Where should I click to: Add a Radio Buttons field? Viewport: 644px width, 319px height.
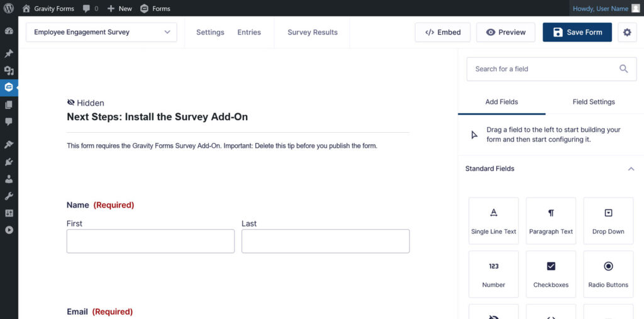coord(608,274)
